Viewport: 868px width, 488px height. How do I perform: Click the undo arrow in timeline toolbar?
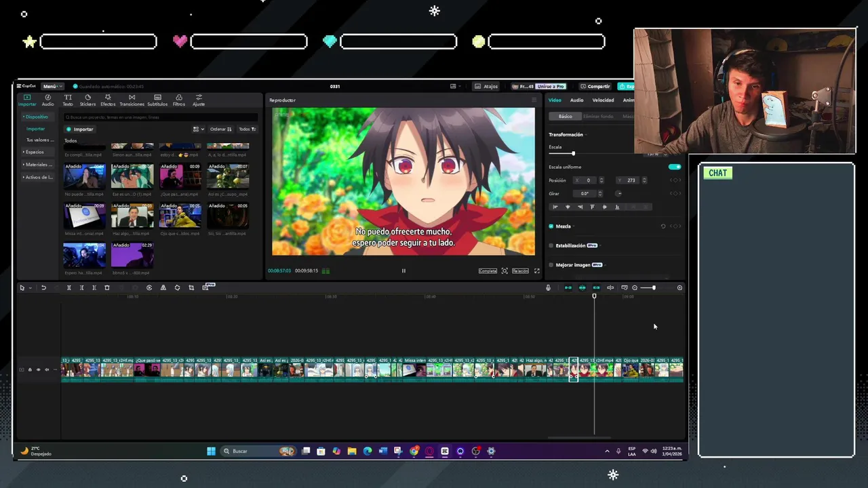click(43, 288)
